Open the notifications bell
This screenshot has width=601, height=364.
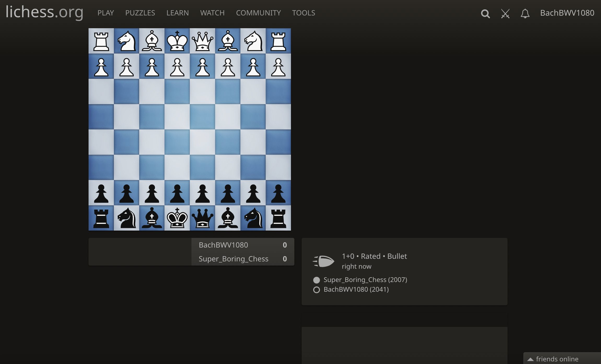click(525, 14)
